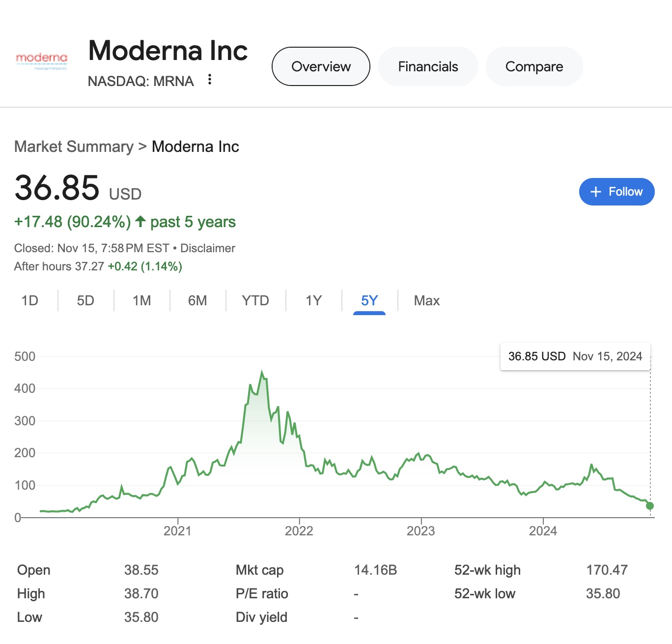Open the Compare tab
Viewport: 672px width, 644px height.
(534, 66)
